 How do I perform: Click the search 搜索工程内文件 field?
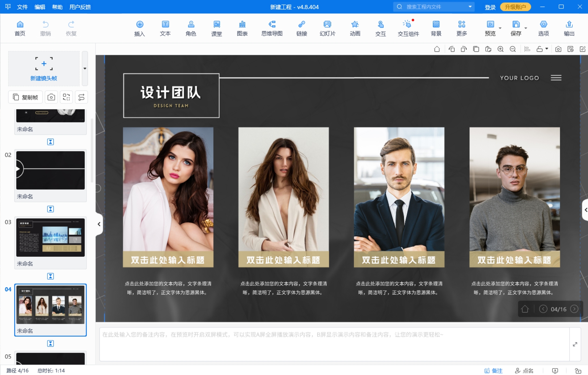434,7
